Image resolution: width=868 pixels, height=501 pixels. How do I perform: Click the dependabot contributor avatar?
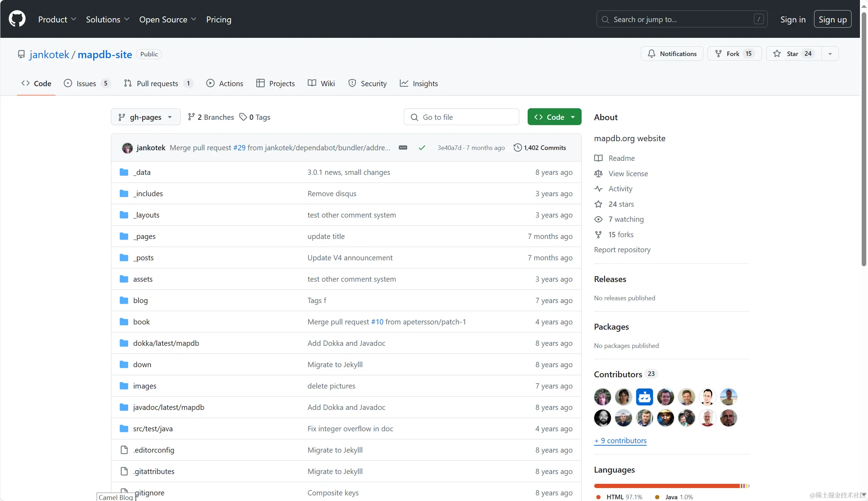645,397
